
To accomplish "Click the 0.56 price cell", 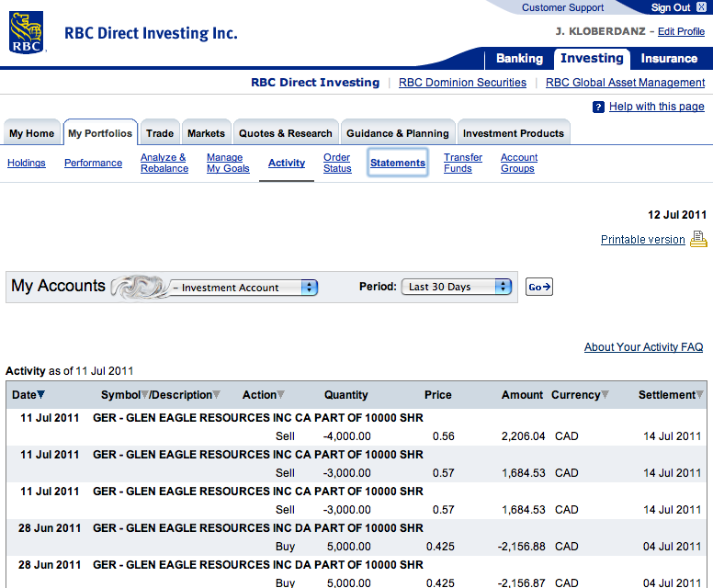I will pyautogui.click(x=444, y=436).
